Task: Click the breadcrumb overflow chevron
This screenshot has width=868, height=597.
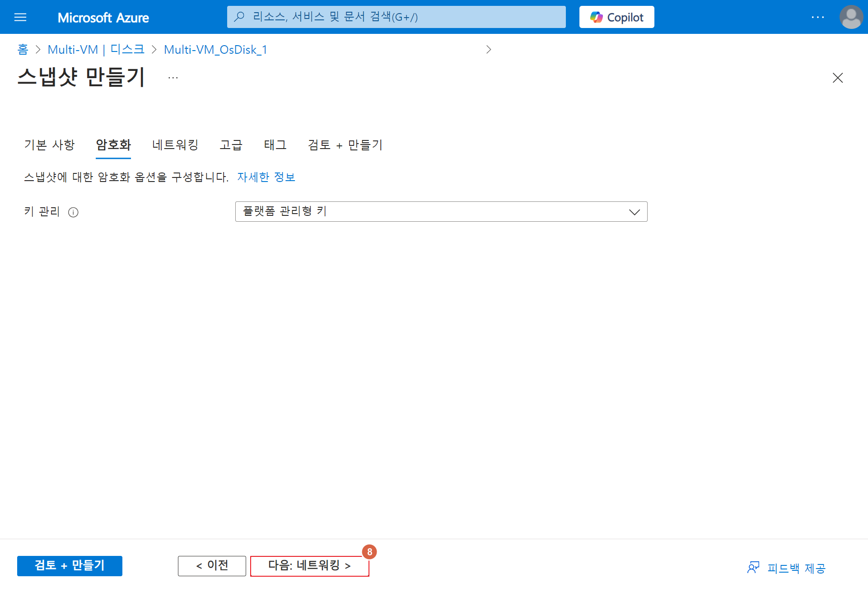Action: tap(488, 50)
